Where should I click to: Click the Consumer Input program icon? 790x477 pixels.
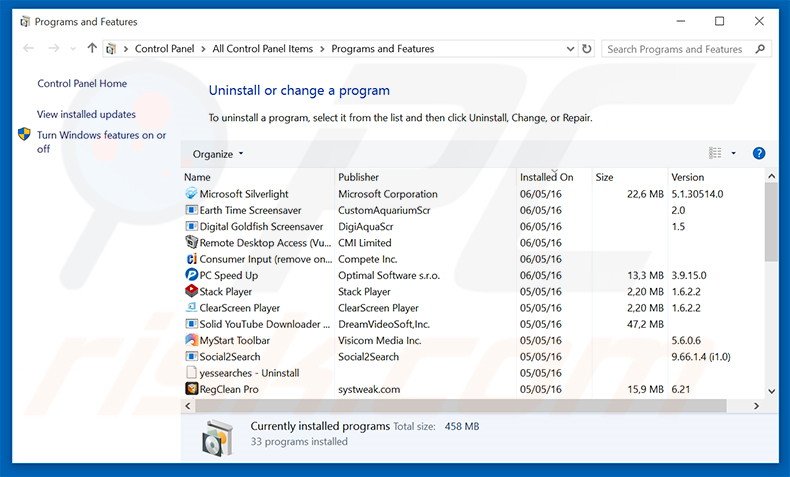pos(191,259)
